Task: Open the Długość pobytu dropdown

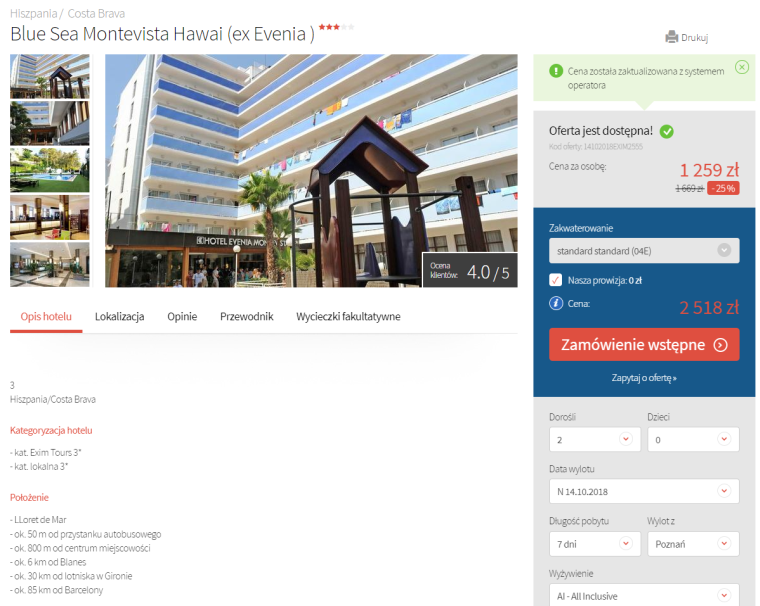Action: tap(595, 544)
